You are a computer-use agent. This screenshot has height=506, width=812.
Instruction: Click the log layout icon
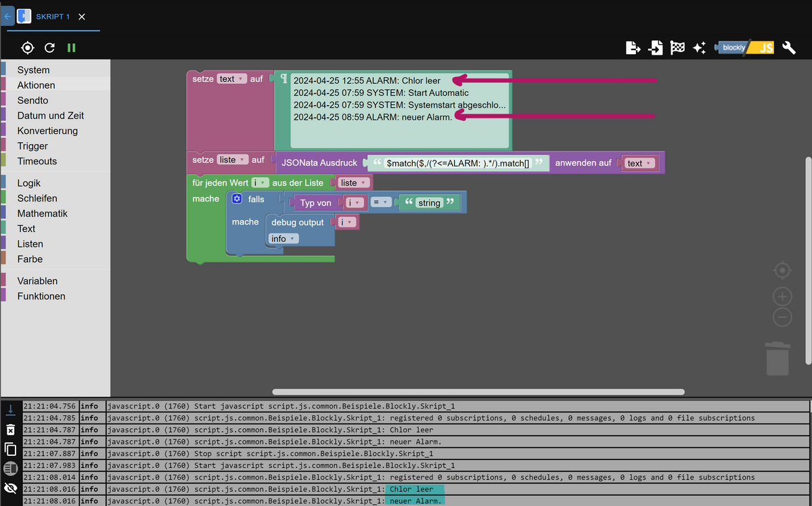coord(10,468)
